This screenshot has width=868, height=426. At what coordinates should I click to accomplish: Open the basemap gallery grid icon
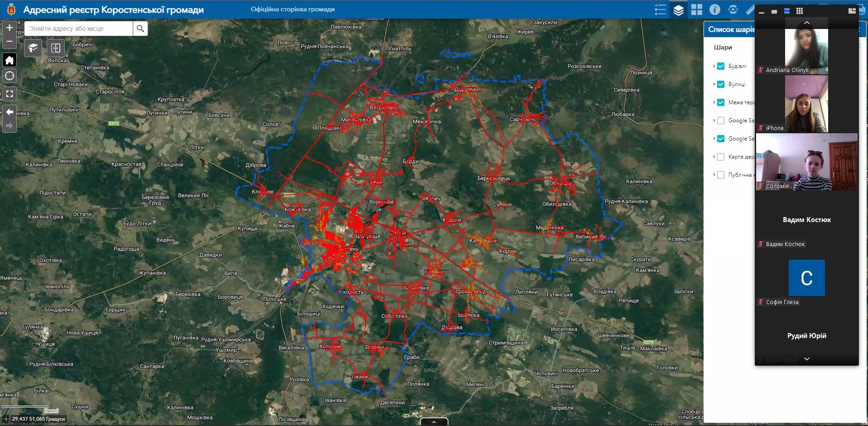tap(697, 10)
